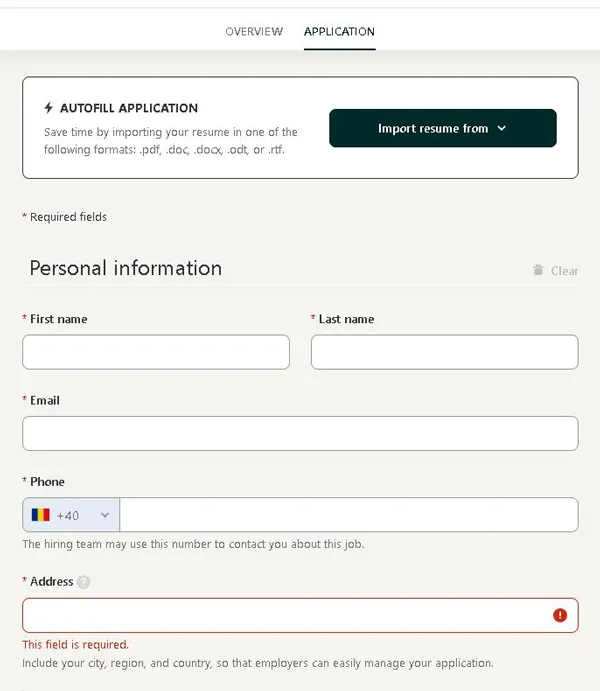Switch to the Overview tab
Viewport: 600px width, 691px height.
click(254, 32)
